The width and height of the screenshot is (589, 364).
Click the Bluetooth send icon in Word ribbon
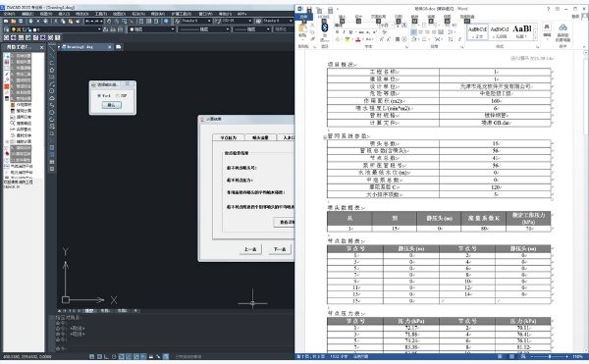[x=325, y=27]
